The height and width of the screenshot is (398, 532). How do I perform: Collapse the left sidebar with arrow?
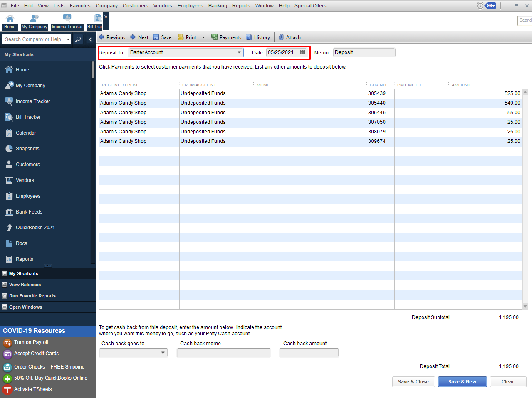tap(90, 39)
